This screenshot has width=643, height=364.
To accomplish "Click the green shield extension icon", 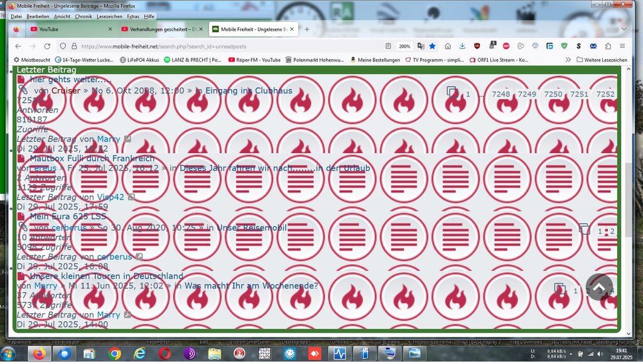I will 565,46.
